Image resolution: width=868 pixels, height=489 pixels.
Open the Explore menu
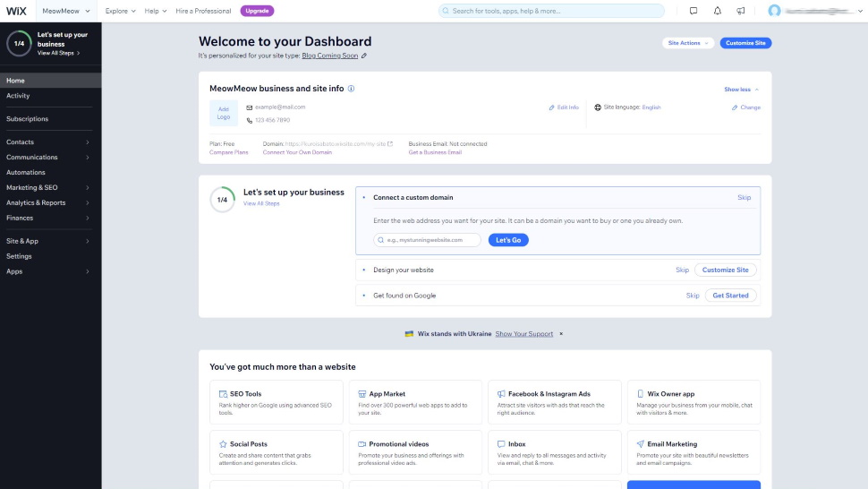click(120, 11)
